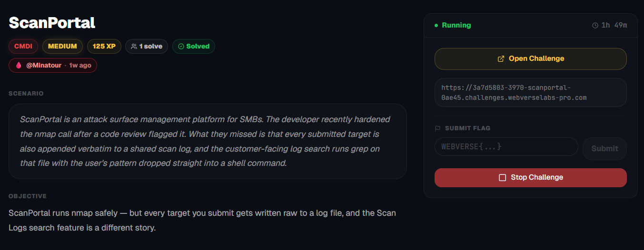The width and height of the screenshot is (644, 250).
Task: Click the external-link icon on Open Challenge
Action: (501, 59)
